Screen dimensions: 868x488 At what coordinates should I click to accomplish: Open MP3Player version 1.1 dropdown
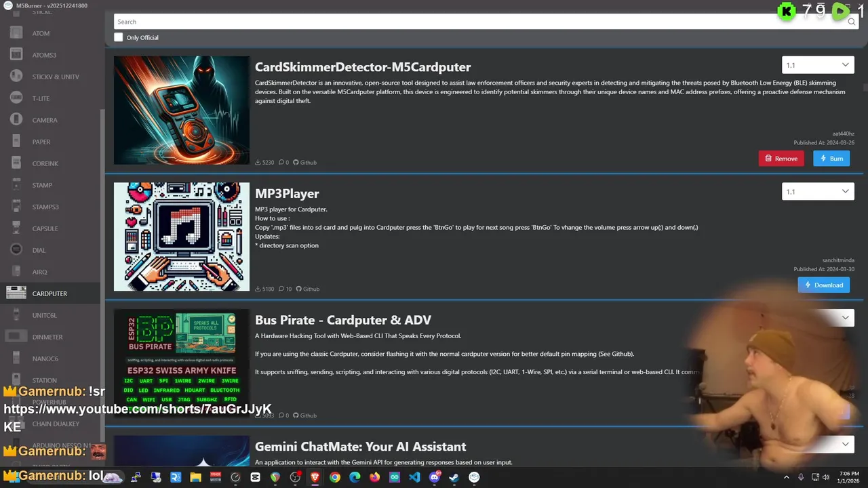coord(818,191)
